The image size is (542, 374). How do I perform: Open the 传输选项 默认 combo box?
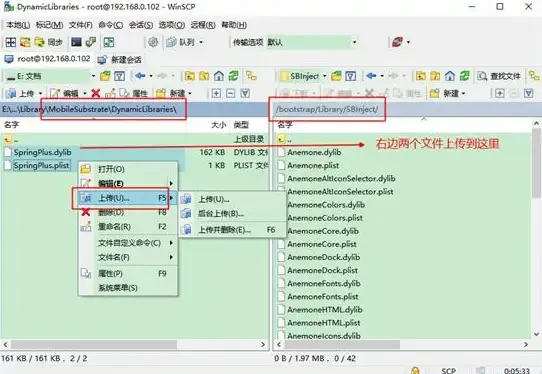[x=312, y=42]
